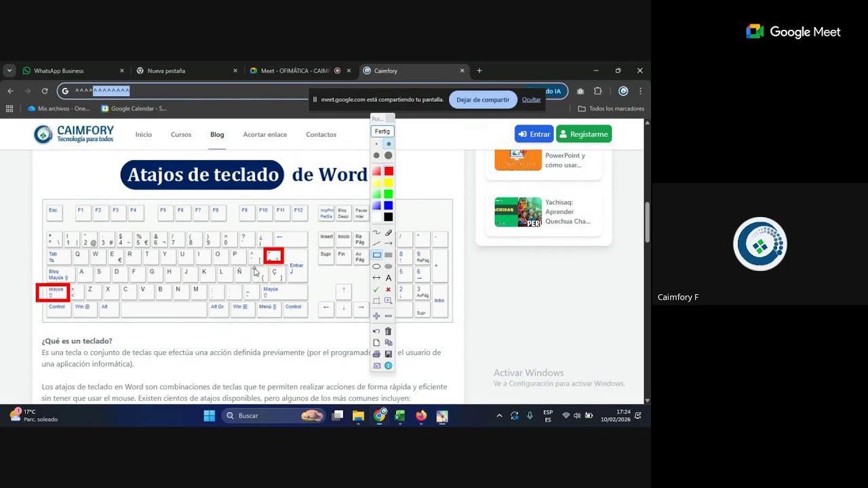Select the smallest pen size dot
This screenshot has height=488, width=868.
coord(376,144)
